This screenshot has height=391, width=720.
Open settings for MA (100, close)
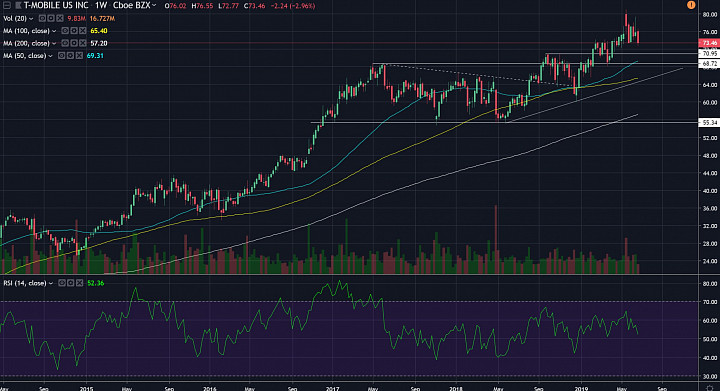coord(74,31)
